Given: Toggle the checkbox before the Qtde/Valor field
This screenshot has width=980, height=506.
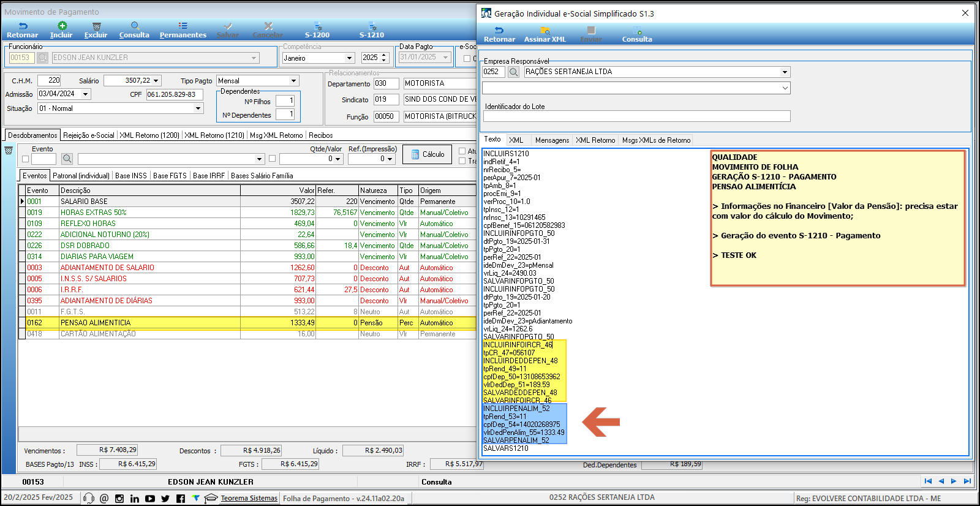Looking at the screenshot, I should [x=272, y=159].
